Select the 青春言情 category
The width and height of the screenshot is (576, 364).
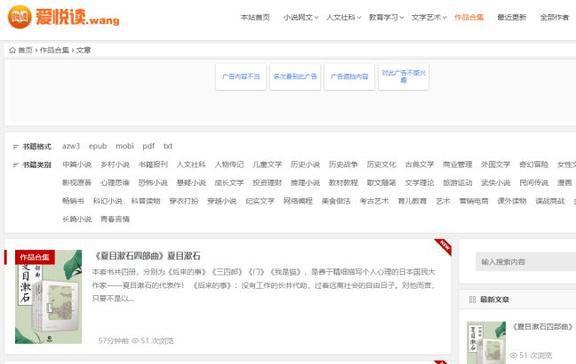click(x=115, y=219)
